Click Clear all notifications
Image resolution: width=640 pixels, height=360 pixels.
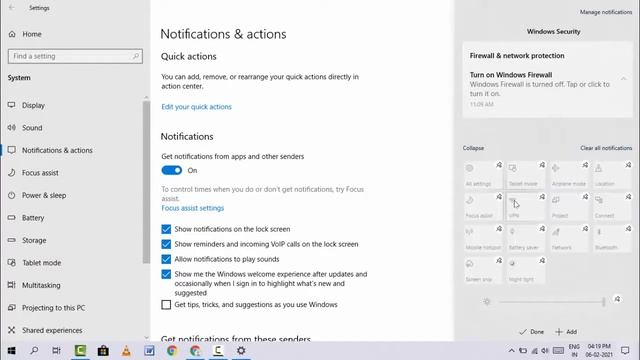[x=606, y=148]
